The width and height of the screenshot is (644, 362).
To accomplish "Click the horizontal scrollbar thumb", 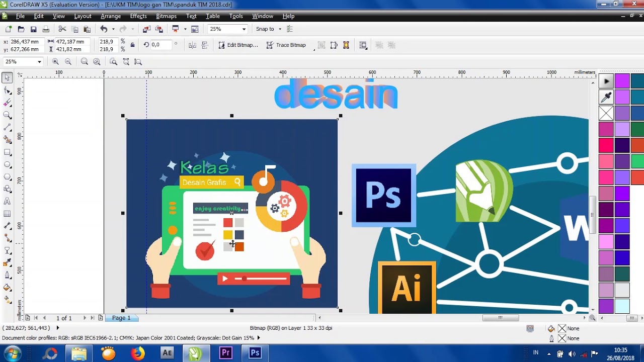I will (x=501, y=318).
